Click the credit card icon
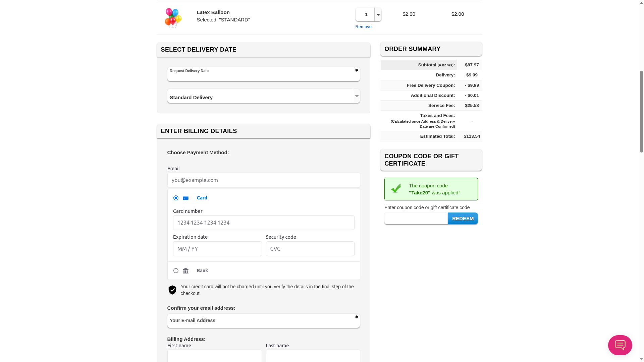The width and height of the screenshot is (644, 362). coord(185,198)
